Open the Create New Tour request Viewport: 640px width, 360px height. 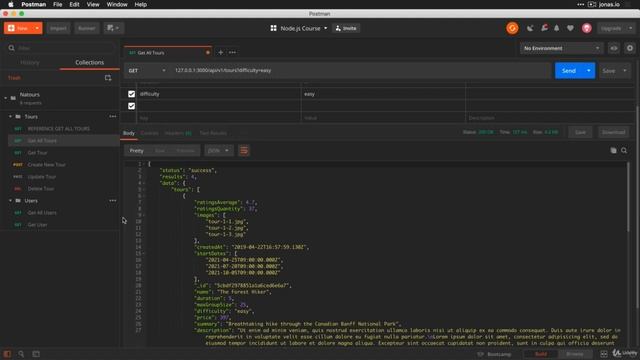47,164
